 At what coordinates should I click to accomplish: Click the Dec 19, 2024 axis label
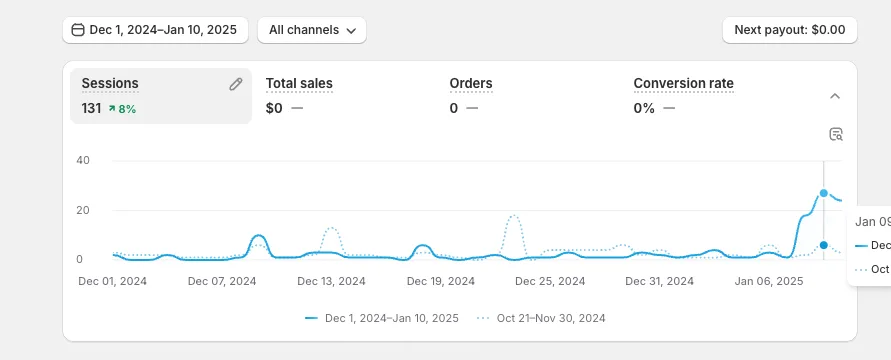click(441, 281)
